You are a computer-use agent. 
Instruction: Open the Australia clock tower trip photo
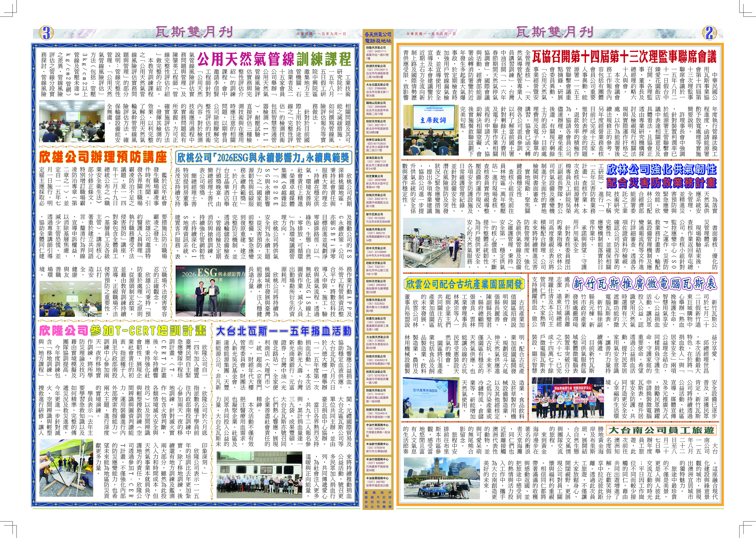(441, 478)
